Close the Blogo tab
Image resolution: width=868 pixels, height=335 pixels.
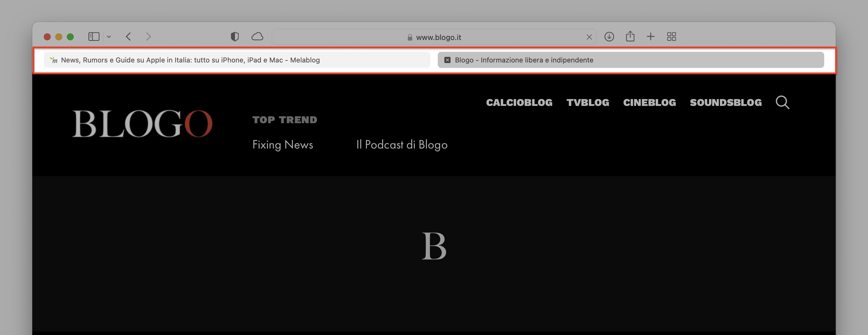point(447,60)
